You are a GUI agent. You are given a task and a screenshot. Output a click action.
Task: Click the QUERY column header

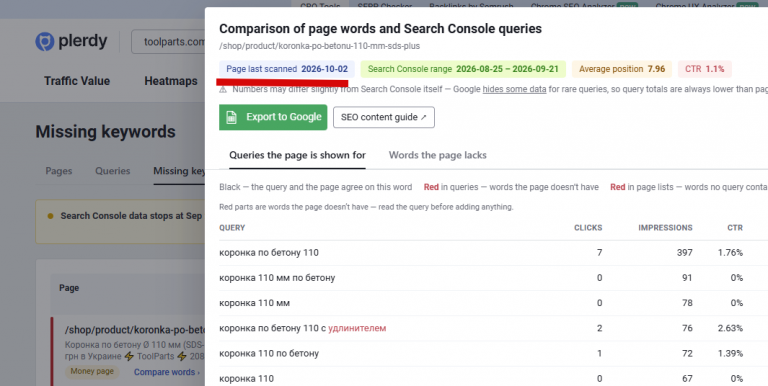(x=232, y=228)
